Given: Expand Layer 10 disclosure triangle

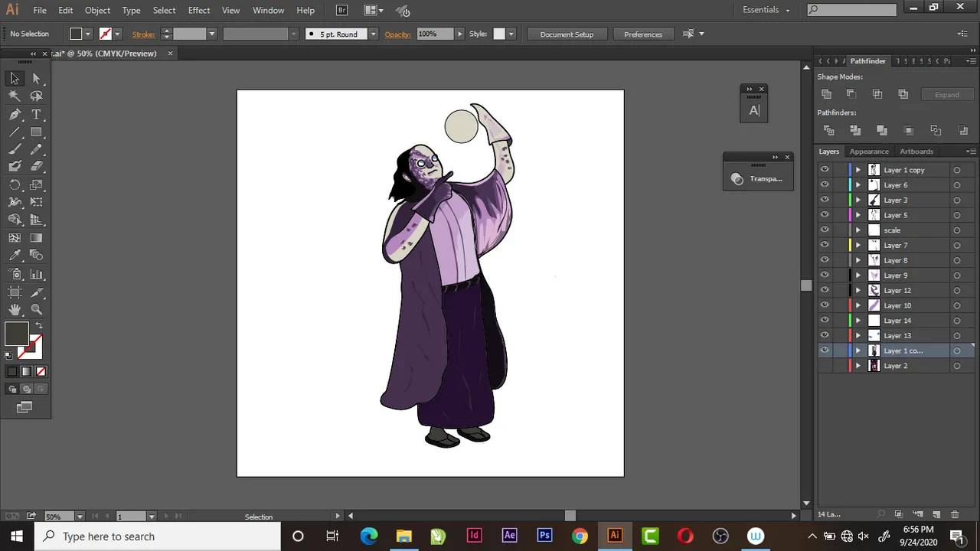Looking at the screenshot, I should click(x=857, y=305).
